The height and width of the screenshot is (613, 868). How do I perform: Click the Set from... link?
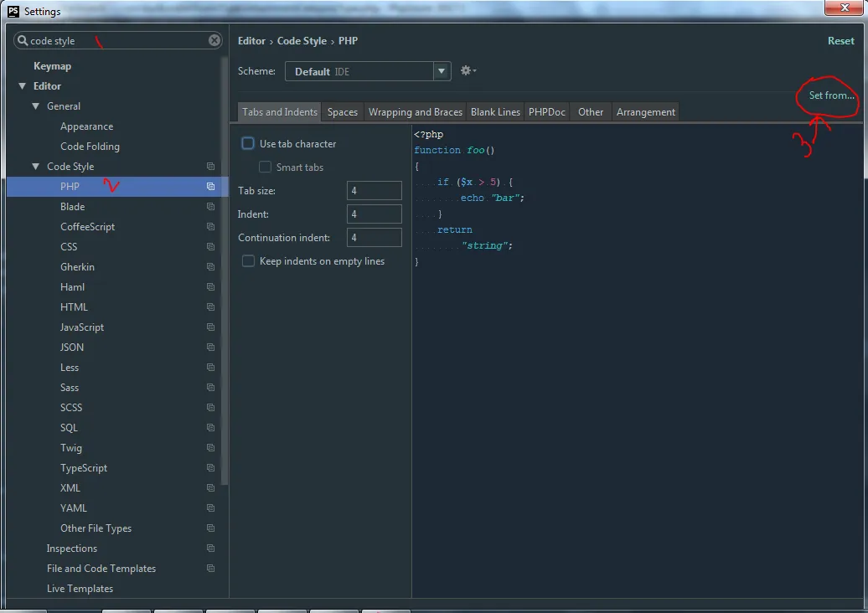click(x=831, y=95)
